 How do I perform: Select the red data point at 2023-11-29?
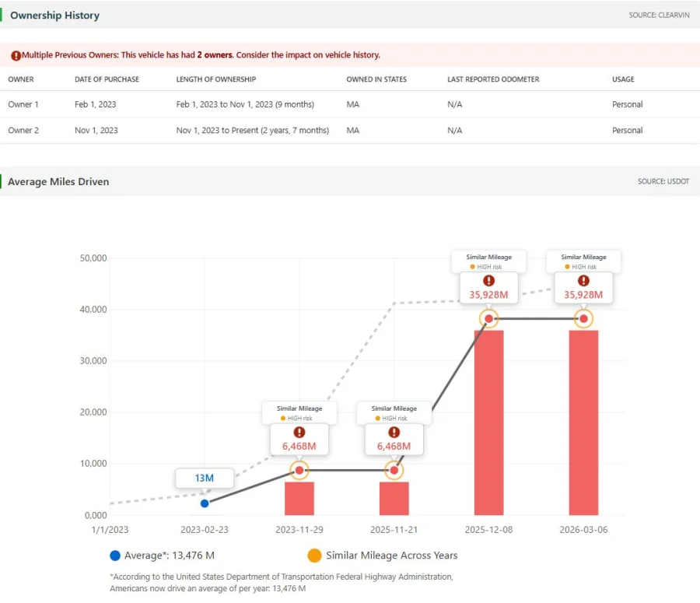(x=299, y=470)
